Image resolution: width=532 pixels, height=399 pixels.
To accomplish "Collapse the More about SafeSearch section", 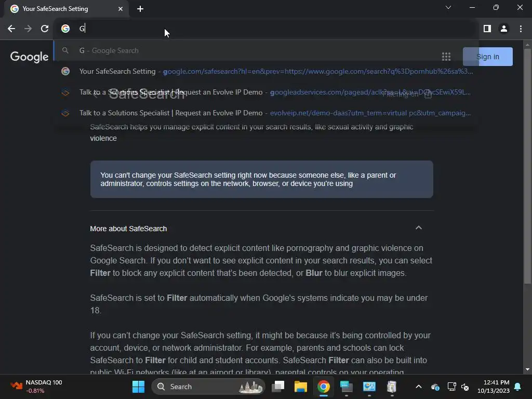I will tap(419, 228).
